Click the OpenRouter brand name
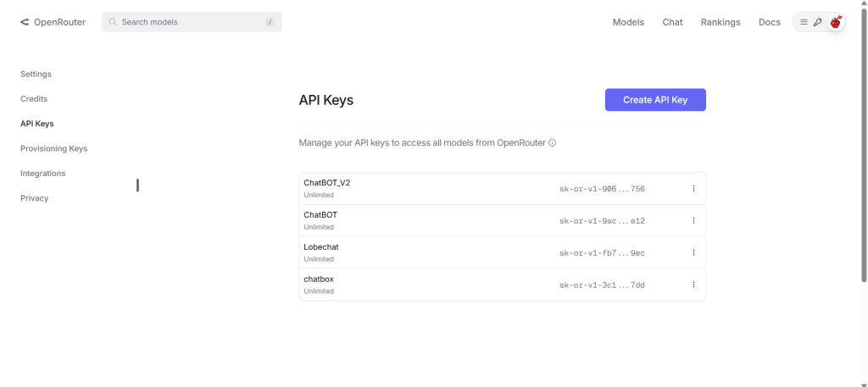The image size is (868, 387). (60, 22)
